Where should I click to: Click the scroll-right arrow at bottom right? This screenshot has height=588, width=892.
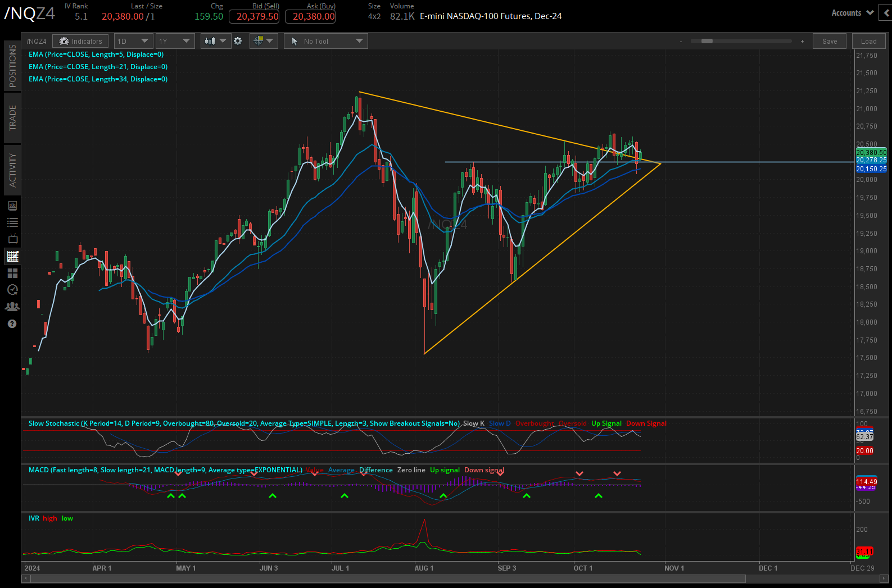[x=884, y=578]
